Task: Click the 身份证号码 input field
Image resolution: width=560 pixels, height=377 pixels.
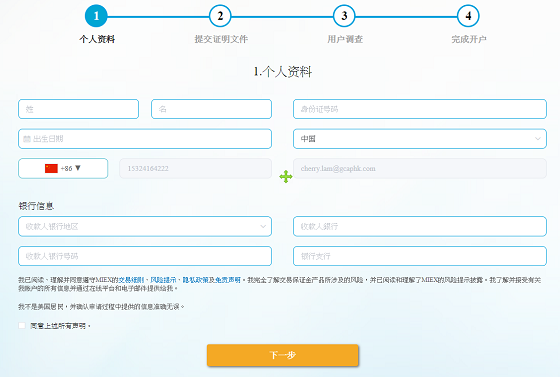Action: (420, 109)
